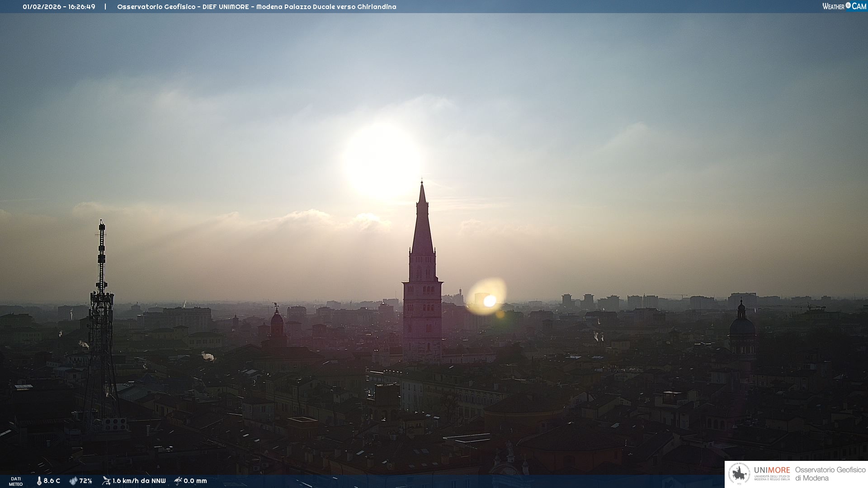The image size is (868, 488).
Task: Click the WeatherCam logo text
Action: click(844, 6)
